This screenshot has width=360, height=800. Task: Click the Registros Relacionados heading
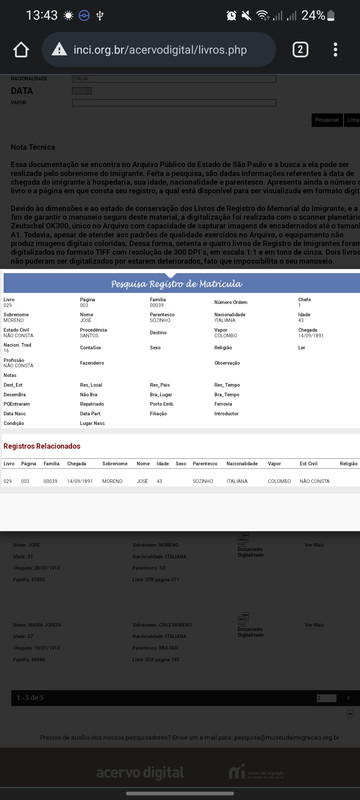click(42, 446)
